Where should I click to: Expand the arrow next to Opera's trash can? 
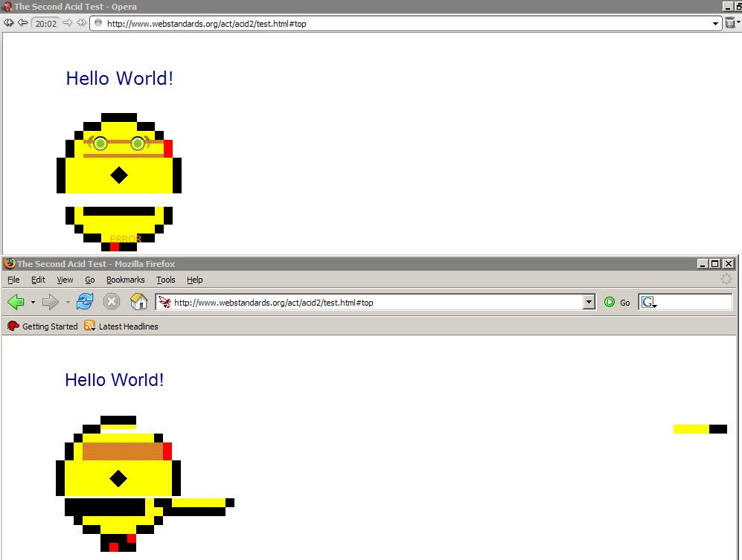pyautogui.click(x=739, y=22)
